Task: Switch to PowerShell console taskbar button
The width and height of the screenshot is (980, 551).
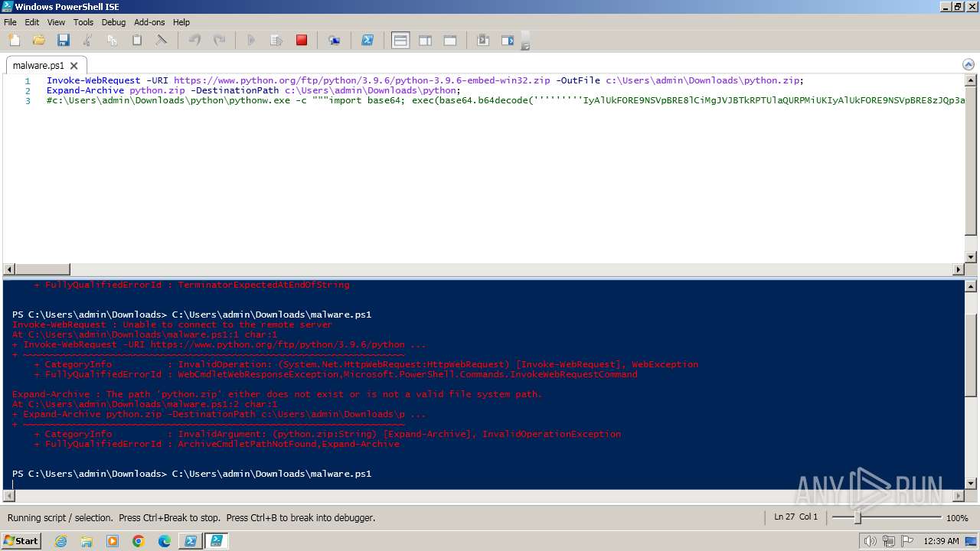Action: click(x=190, y=541)
